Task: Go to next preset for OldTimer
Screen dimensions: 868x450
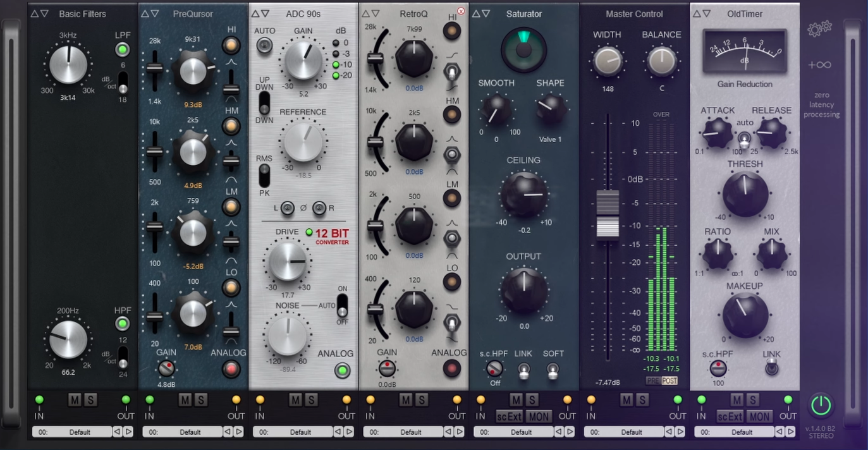Action: click(790, 432)
